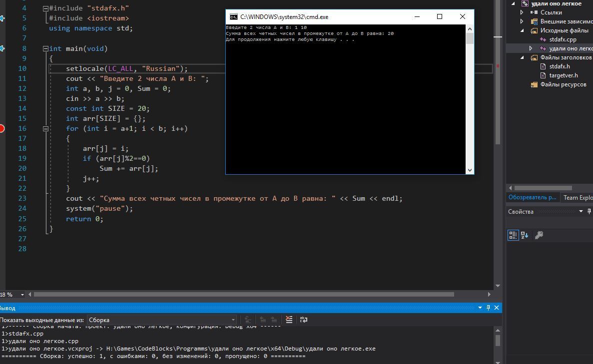
Task: Click the Исходные файлы filter folder icon
Action: point(534,30)
